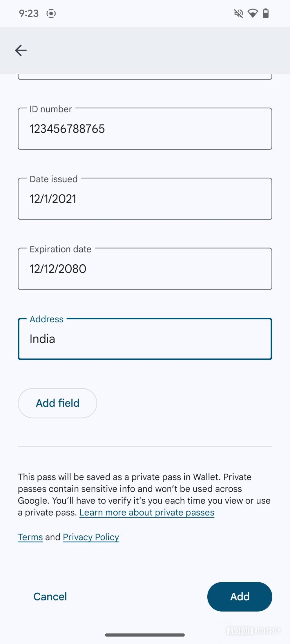Viewport: 290px width, 644px height.
Task: Tap the Wi-Fi status icon
Action: (253, 13)
